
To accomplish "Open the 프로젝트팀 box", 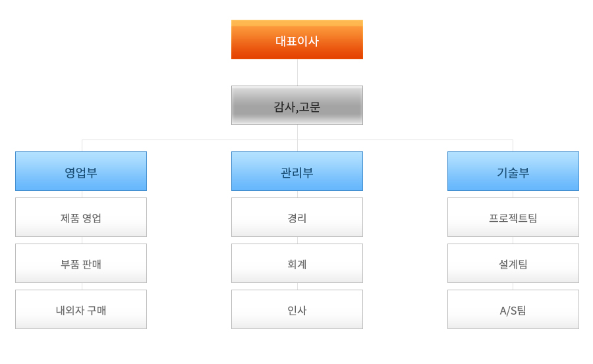I will (513, 217).
